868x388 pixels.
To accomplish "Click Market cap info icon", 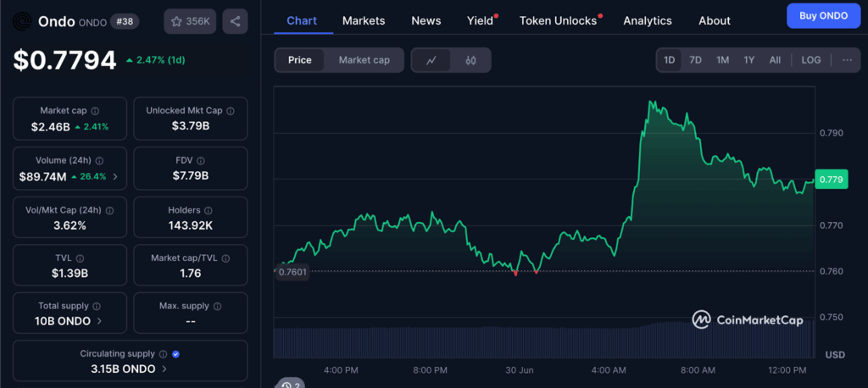I will pos(95,111).
